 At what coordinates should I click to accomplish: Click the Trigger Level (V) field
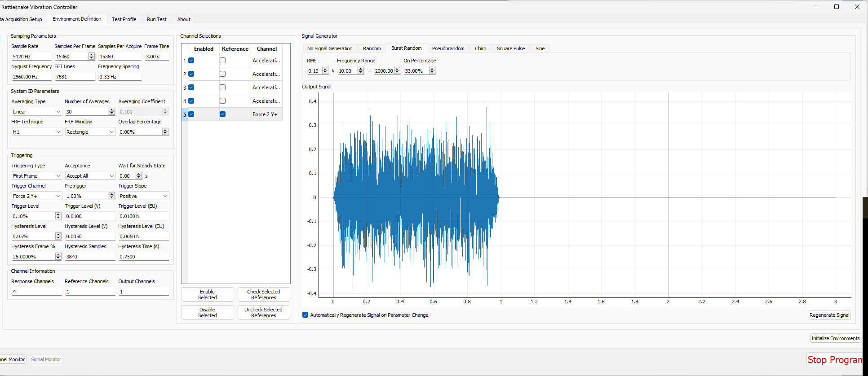coord(90,216)
